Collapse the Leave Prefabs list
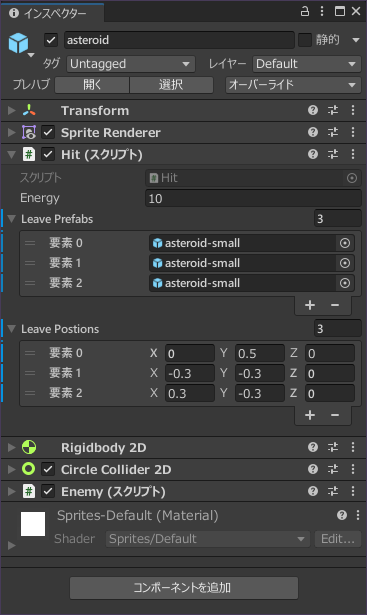The width and height of the screenshot is (367, 615). click(12, 219)
